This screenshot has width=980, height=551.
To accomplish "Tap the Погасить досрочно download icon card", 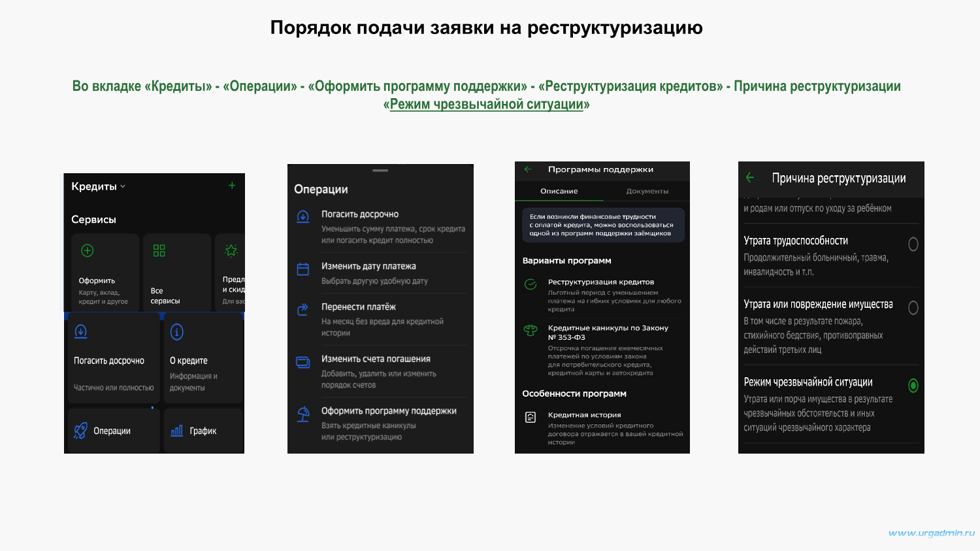I will [x=81, y=331].
